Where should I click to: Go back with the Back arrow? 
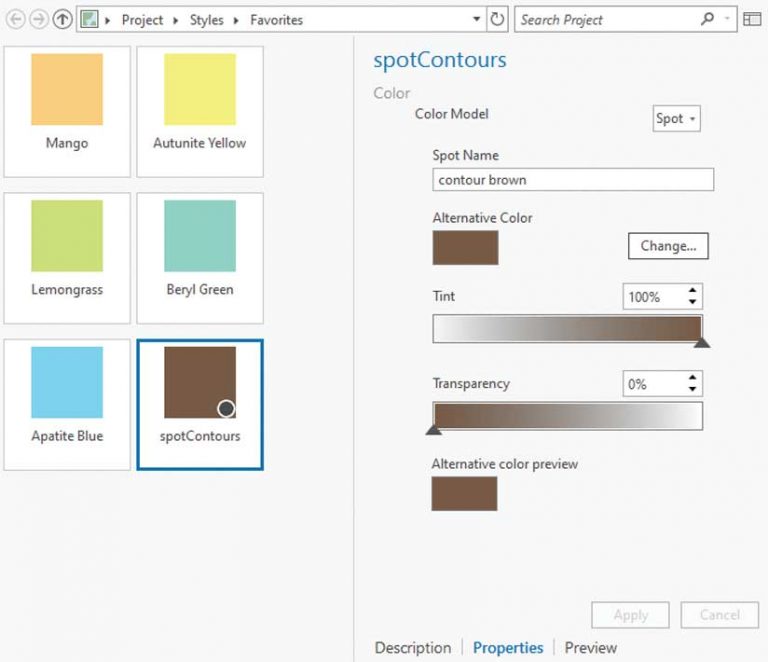point(15,20)
